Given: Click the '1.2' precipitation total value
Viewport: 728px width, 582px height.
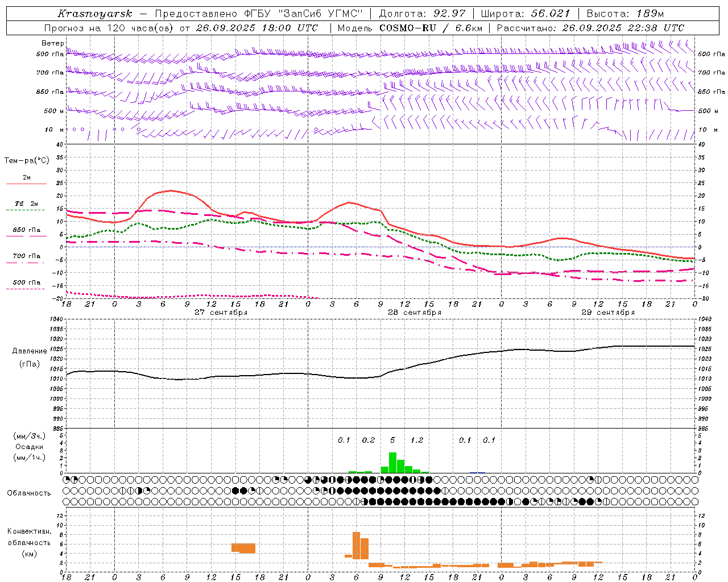Looking at the screenshot, I should click(417, 440).
